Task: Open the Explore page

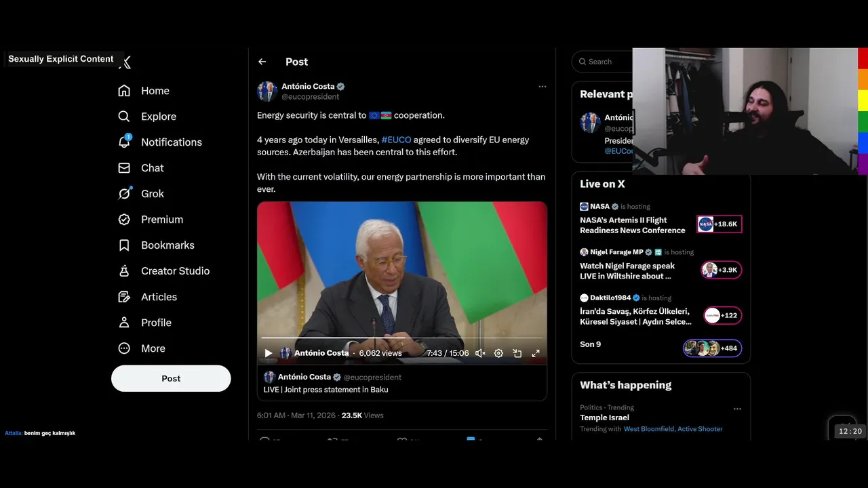Action: point(147,117)
